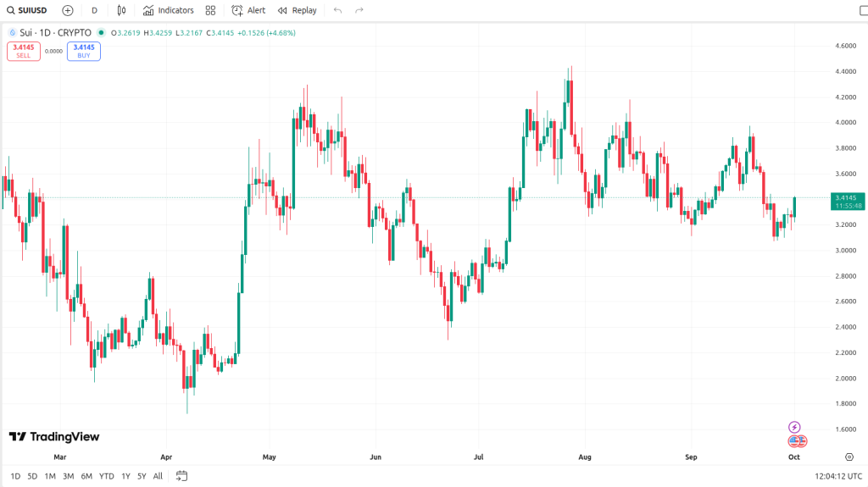Click the TradingView logo
868x487 pixels.
click(x=54, y=437)
